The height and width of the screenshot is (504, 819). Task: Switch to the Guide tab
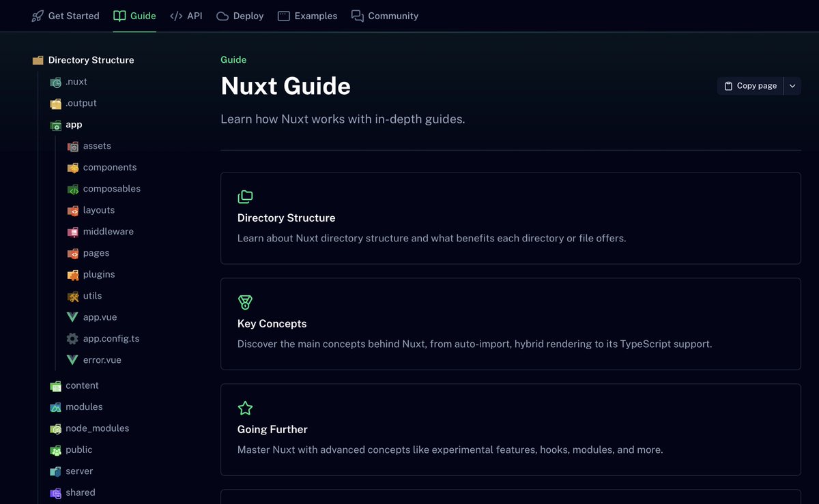(x=134, y=16)
